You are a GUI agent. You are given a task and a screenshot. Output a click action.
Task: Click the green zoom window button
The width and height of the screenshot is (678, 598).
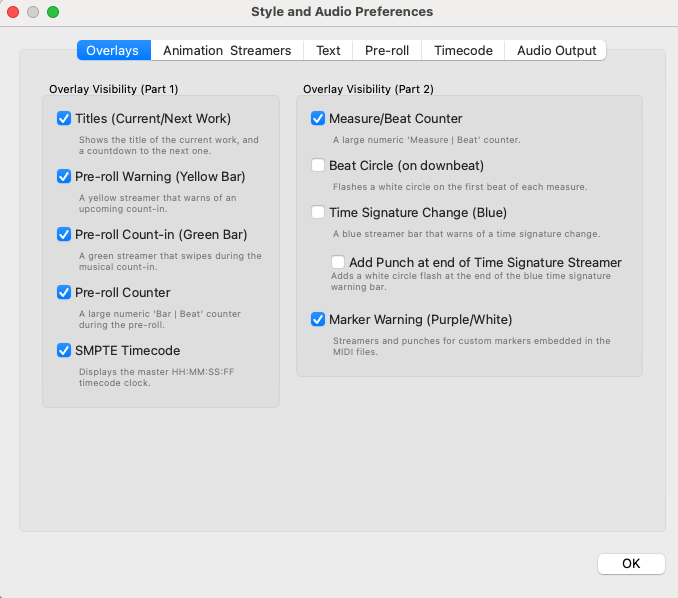coord(53,12)
